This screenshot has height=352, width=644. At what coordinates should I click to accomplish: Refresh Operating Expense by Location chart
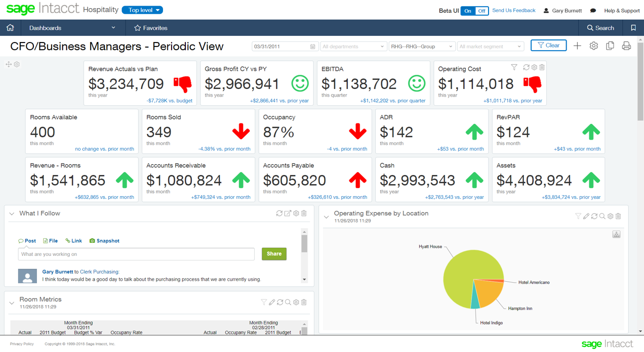pyautogui.click(x=594, y=216)
